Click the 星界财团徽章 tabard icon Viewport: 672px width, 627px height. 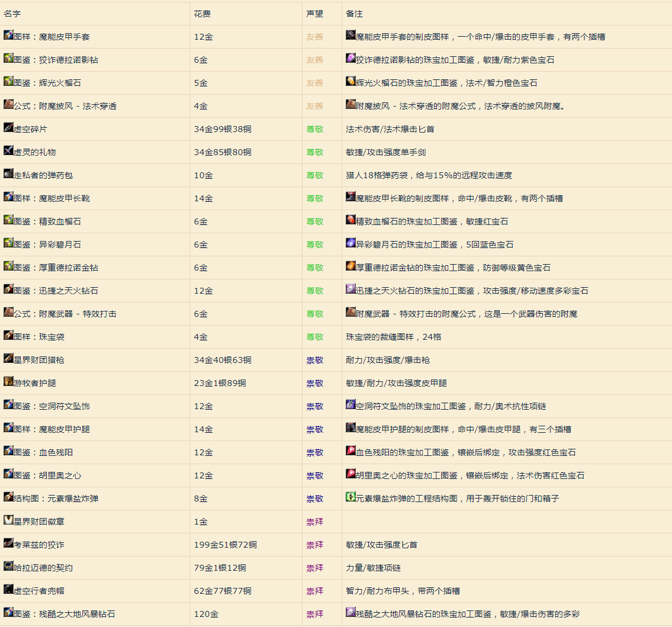click(8, 520)
